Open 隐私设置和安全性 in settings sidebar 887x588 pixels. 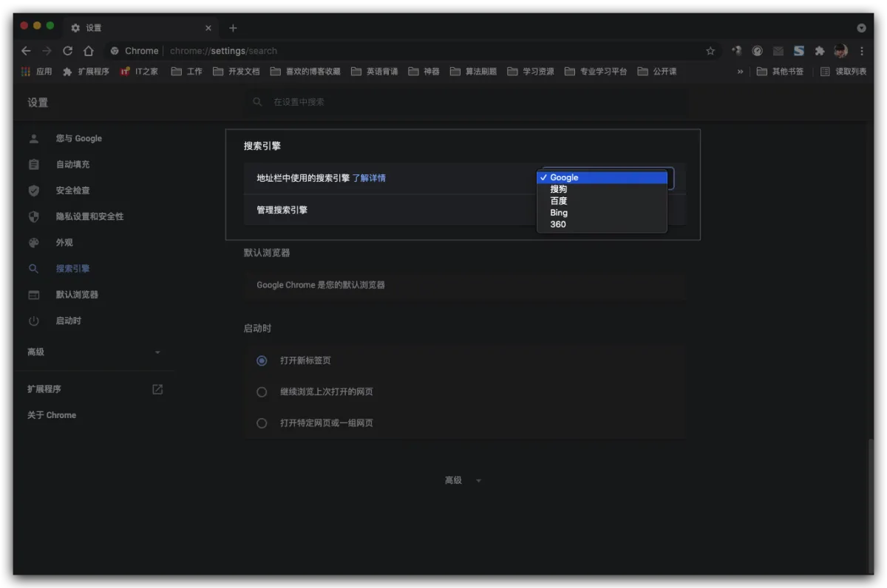[89, 216]
